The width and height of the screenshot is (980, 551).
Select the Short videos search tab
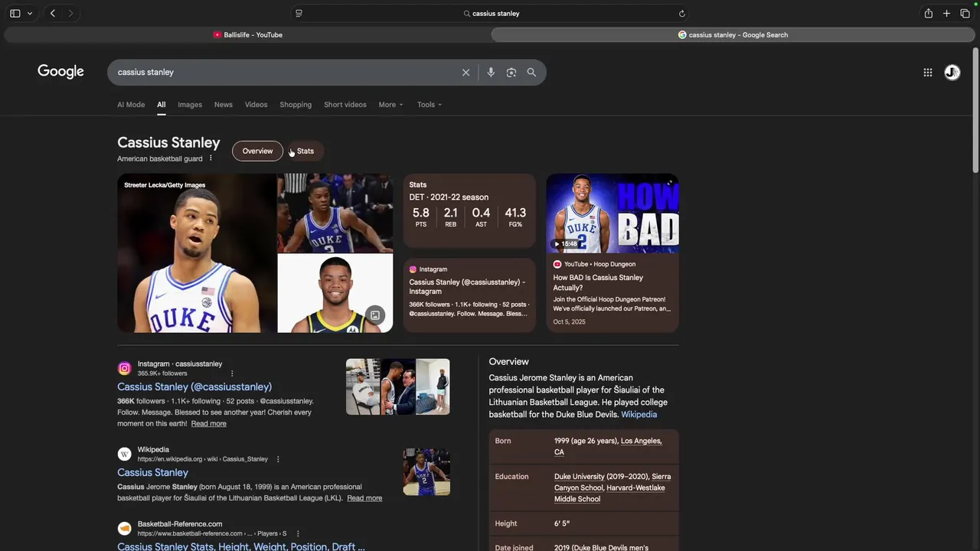[345, 105]
